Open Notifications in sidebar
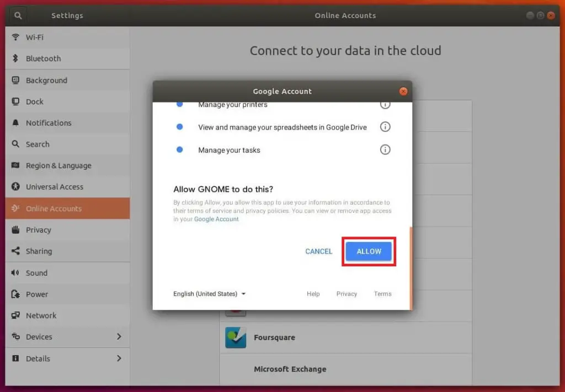 tap(67, 123)
